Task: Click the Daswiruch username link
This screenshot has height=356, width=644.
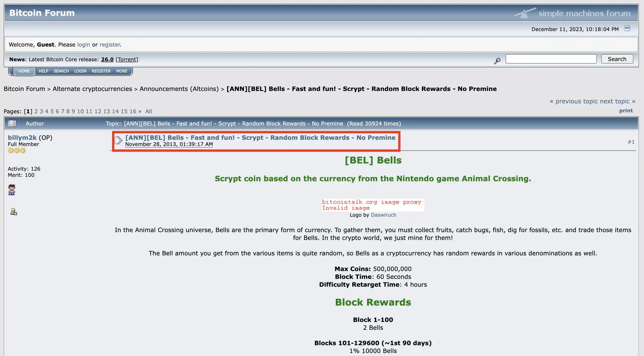Action: 383,214
